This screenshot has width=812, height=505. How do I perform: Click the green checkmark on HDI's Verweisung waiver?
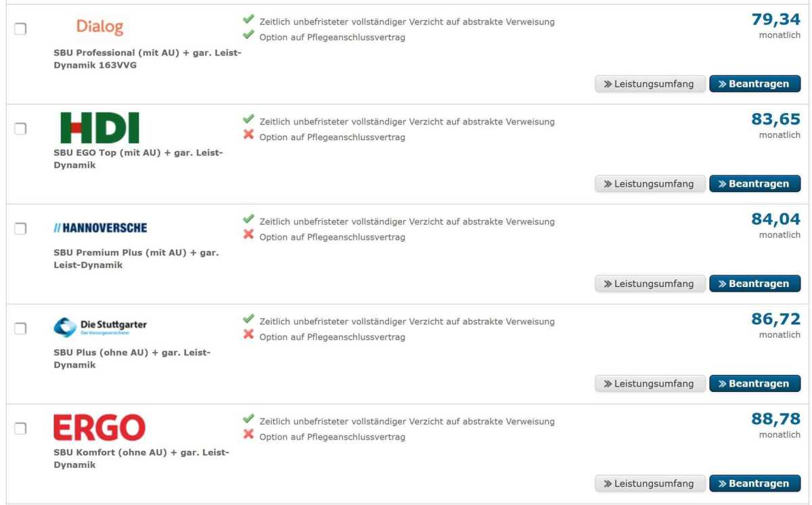tap(250, 120)
